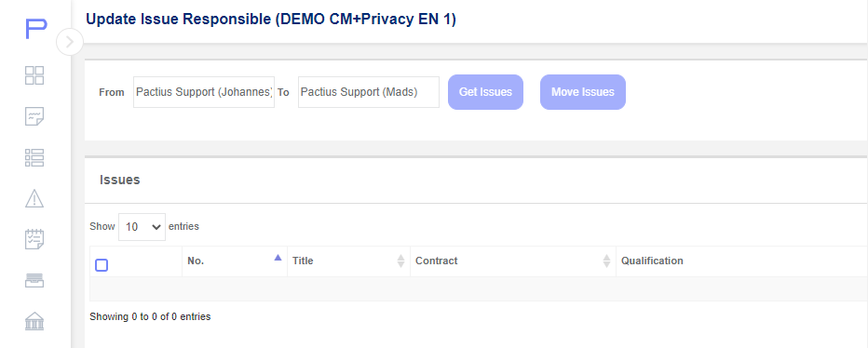Open the calendar checklist sidebar icon

(34, 239)
